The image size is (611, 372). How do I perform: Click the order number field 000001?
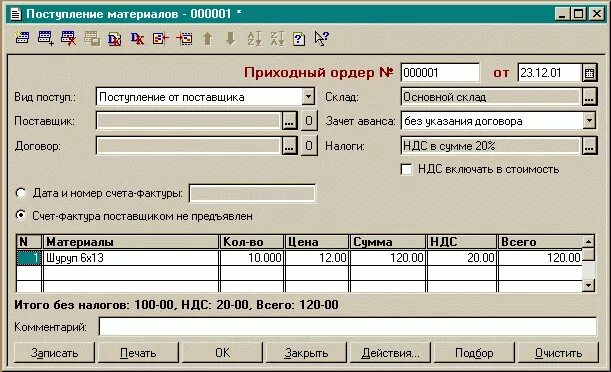440,73
